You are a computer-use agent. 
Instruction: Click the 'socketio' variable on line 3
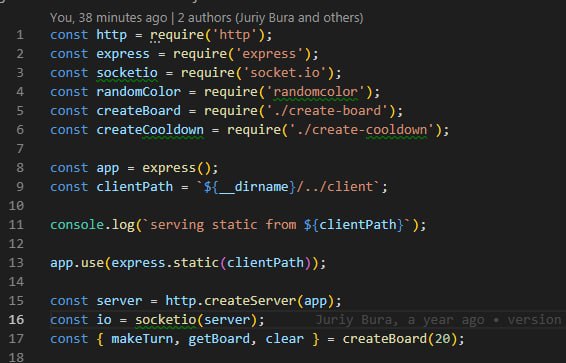click(127, 73)
